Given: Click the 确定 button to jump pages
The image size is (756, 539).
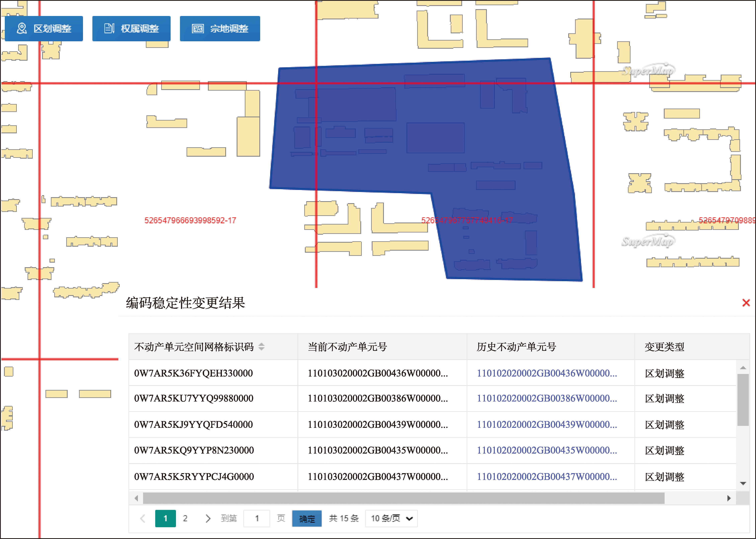Looking at the screenshot, I should click(306, 518).
